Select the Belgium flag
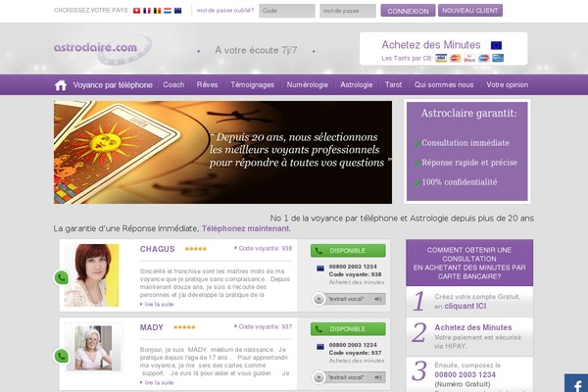 157,11
